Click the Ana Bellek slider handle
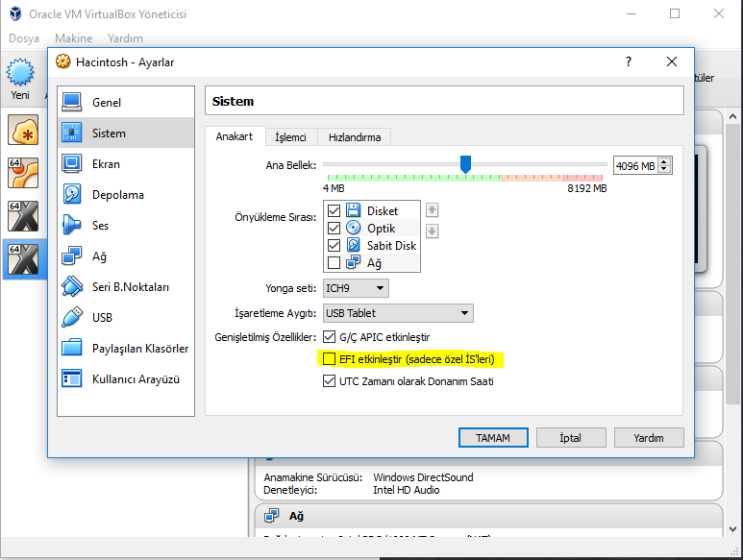The height and width of the screenshot is (560, 743). point(466,164)
